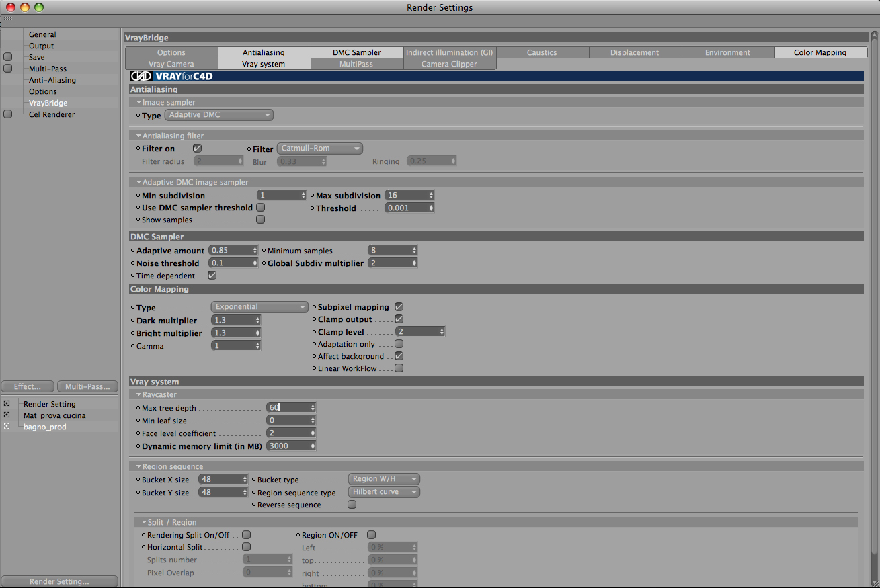Enable Use DMC sampler threshold checkbox
The width and height of the screenshot is (880, 588).
pos(260,208)
